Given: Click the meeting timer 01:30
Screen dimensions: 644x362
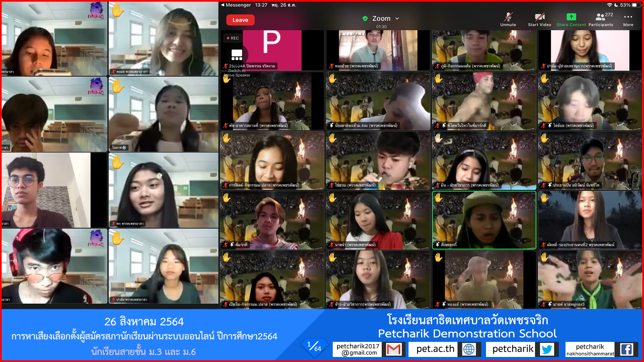Looking at the screenshot, I should 381,27.
